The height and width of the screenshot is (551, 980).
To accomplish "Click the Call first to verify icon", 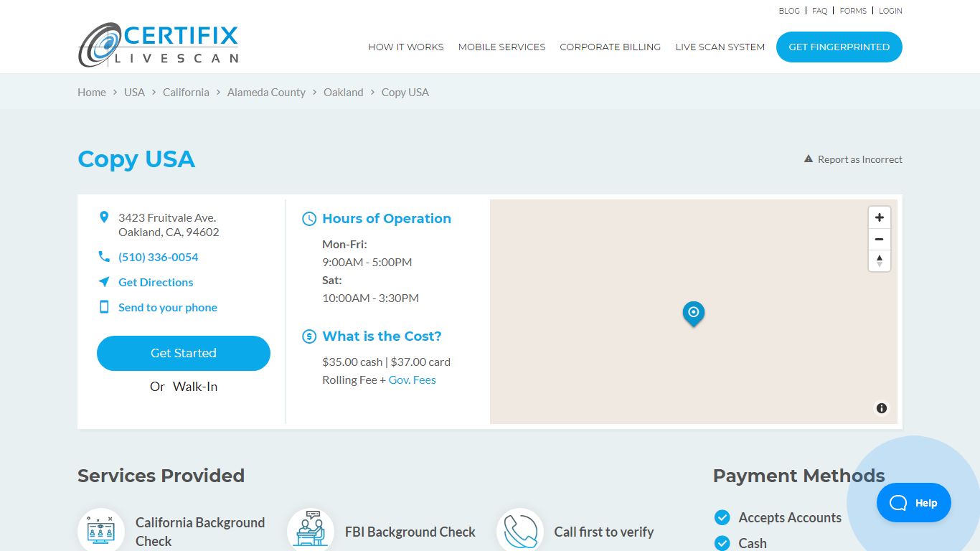I will pos(520,532).
